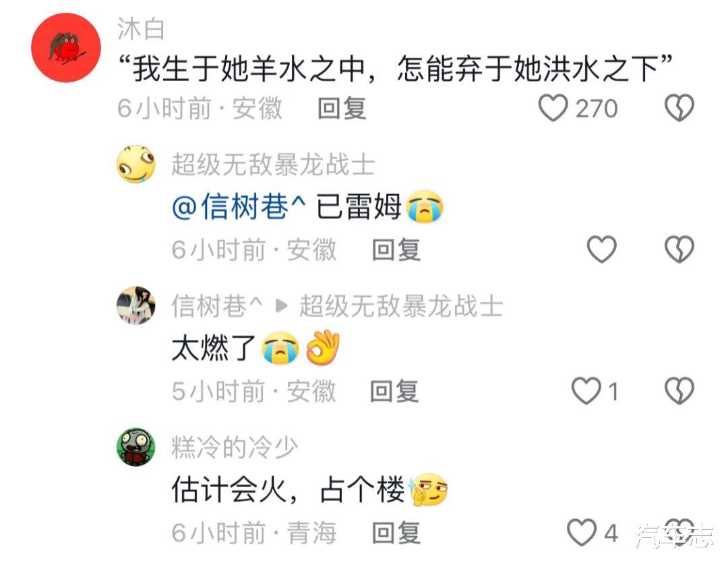Open username 沐白 at the top
This screenshot has height=567, width=728.
pyautogui.click(x=141, y=29)
